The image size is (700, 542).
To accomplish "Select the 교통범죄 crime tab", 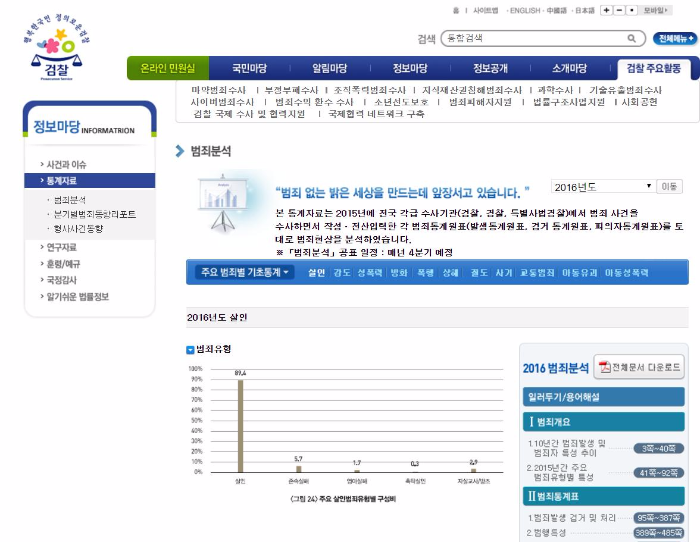I will pyautogui.click(x=537, y=272).
